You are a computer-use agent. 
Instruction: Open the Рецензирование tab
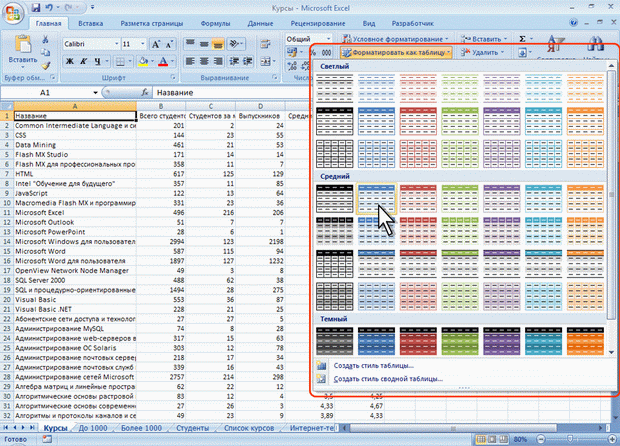pos(318,23)
